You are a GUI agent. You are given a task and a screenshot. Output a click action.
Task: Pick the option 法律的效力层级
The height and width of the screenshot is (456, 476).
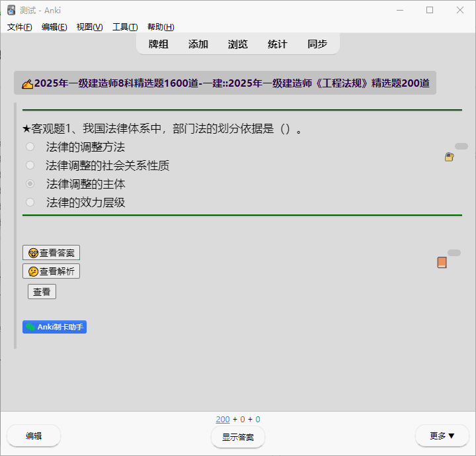[30, 202]
